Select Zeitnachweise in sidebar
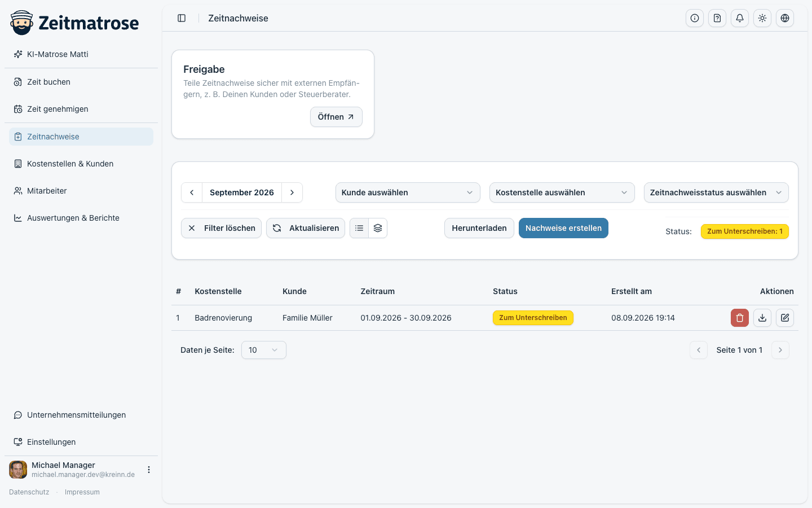The image size is (812, 508). tap(81, 137)
